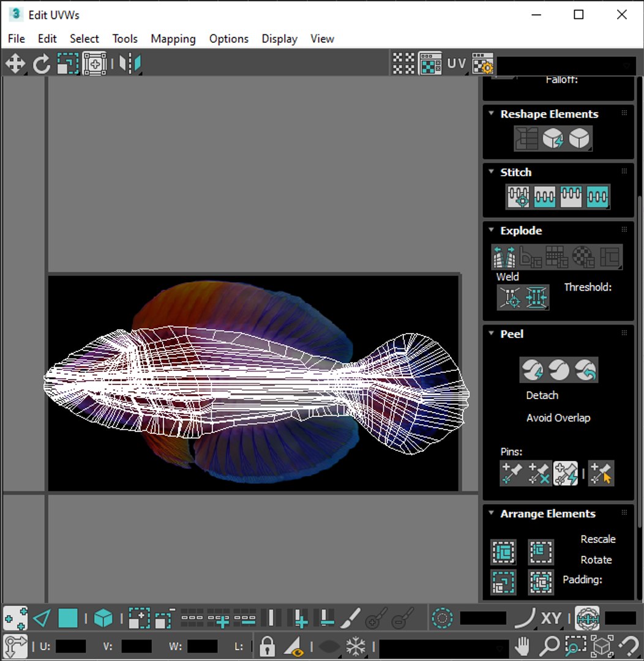Open the texture options gear-checker icon

482,64
